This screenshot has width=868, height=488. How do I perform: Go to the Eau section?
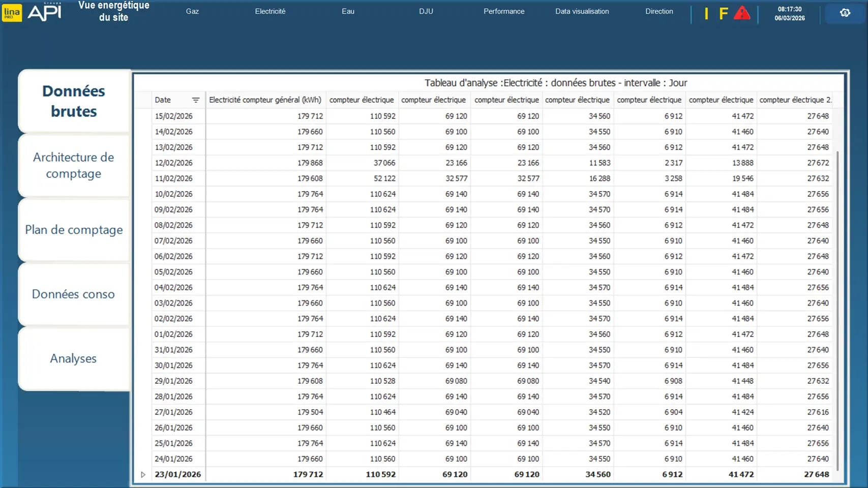(x=348, y=11)
